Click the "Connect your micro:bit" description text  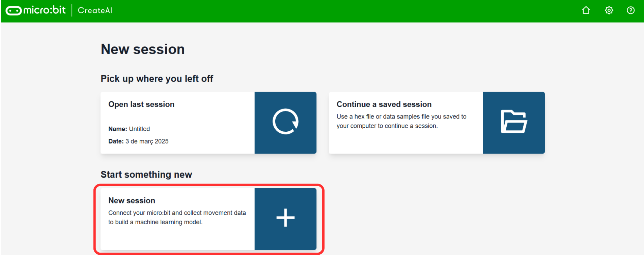pos(177,218)
